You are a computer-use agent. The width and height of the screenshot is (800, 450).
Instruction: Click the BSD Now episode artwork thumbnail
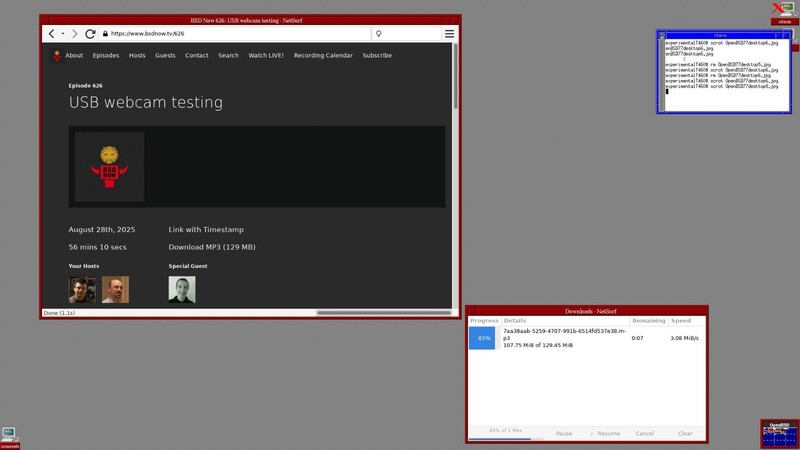pyautogui.click(x=109, y=166)
